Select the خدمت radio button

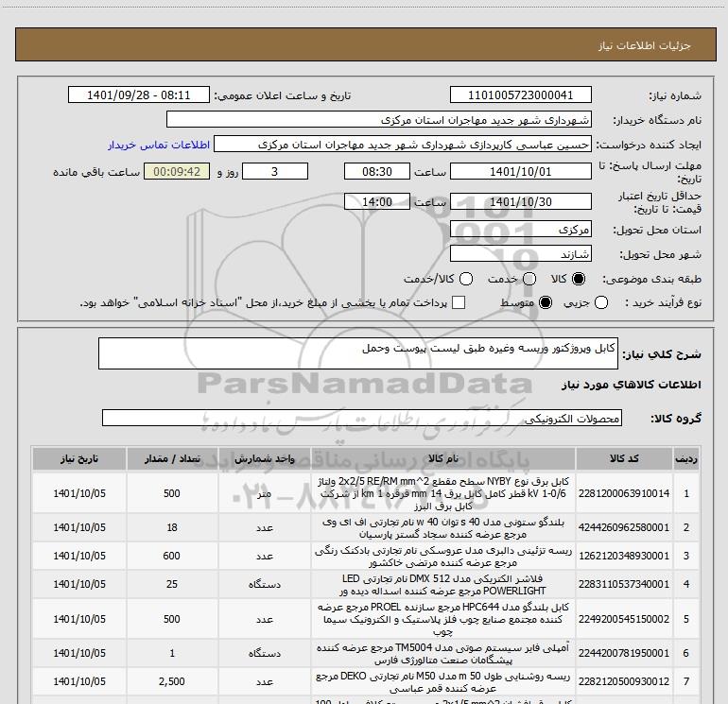click(529, 279)
